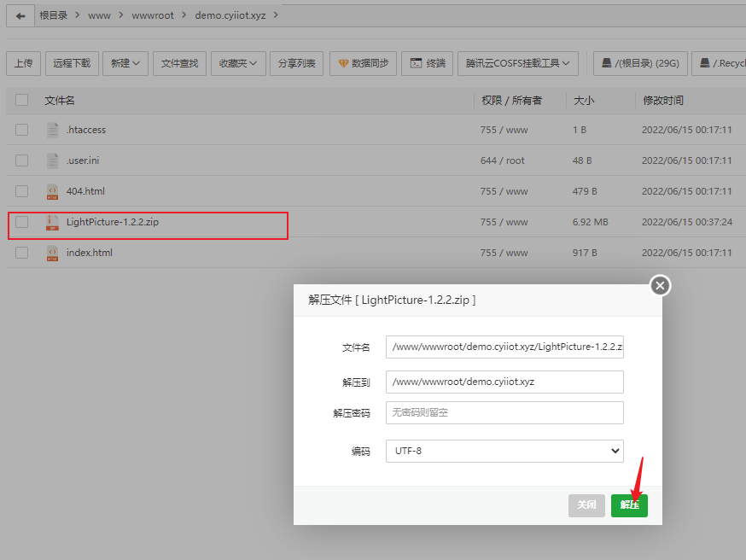The width and height of the screenshot is (746, 560).
Task: Click the 上传 button
Action: coord(23,63)
